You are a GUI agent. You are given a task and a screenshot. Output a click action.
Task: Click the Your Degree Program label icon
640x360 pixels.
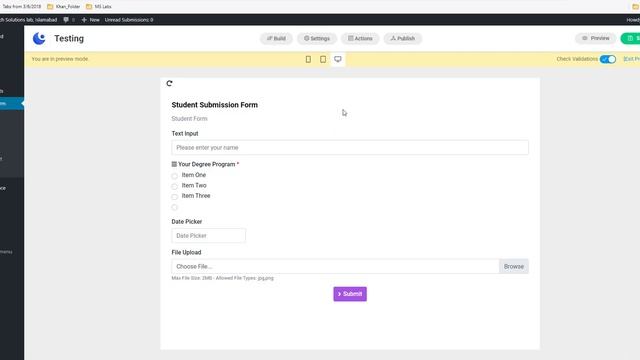(174, 164)
